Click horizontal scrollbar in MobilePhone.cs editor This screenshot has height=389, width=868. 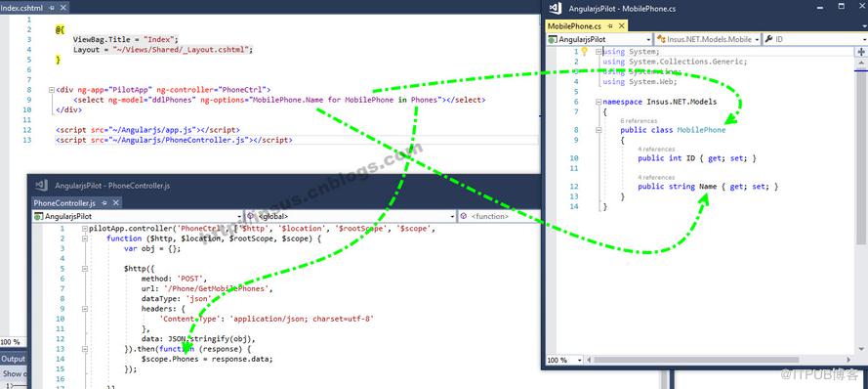[697, 361]
